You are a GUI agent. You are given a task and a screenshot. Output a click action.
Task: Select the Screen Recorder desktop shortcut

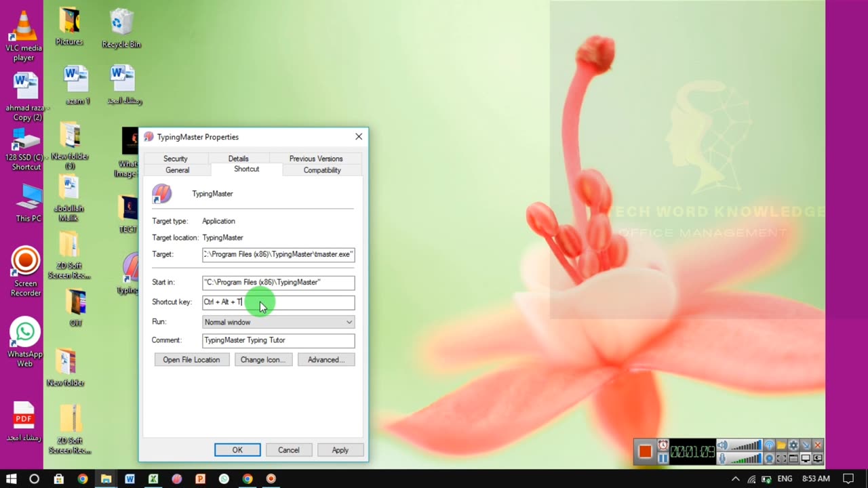coord(26,272)
